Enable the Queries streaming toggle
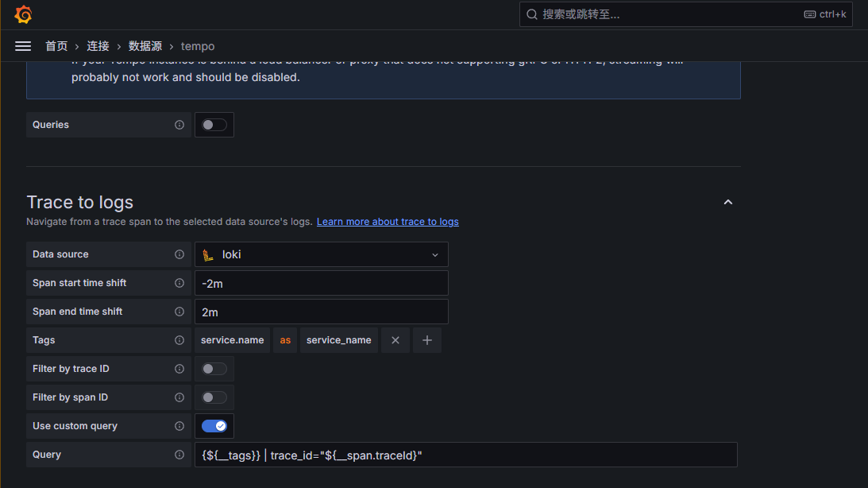868x488 pixels. 214,125
